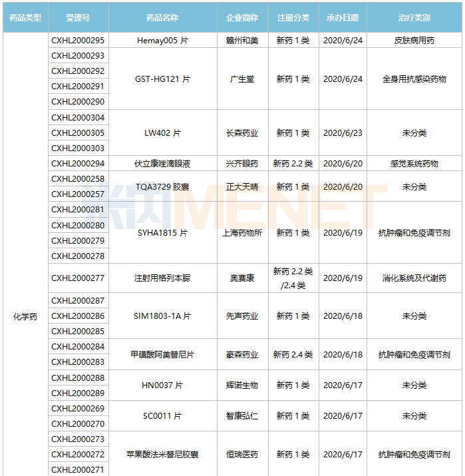The width and height of the screenshot is (465, 476).
Task: Select cell CXHL2000281
Action: pos(78,210)
